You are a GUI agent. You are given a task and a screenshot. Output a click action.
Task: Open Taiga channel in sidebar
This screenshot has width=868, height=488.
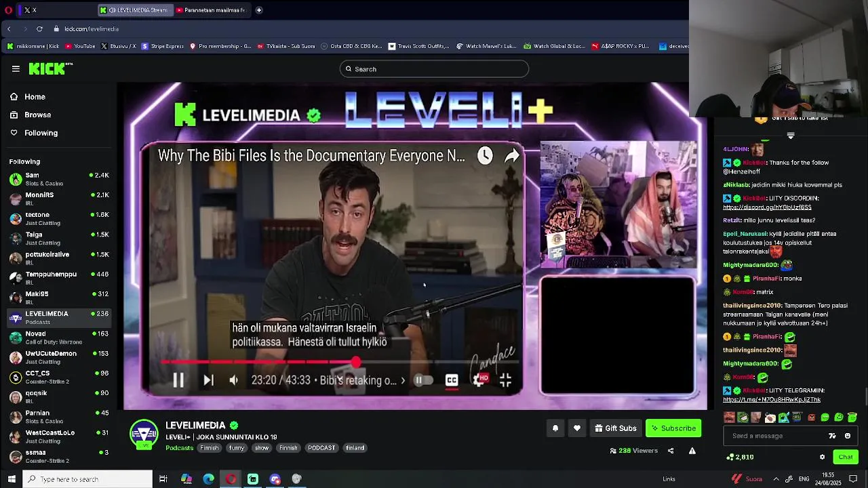pos(59,238)
